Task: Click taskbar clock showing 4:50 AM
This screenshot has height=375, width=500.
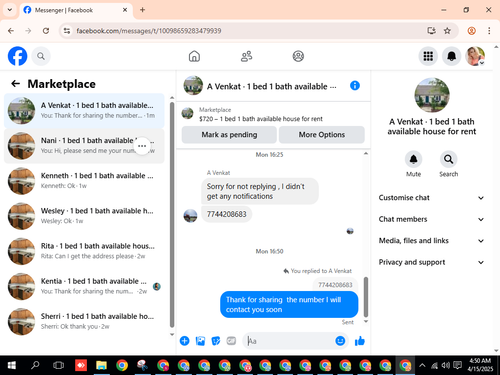Action: 480,365
